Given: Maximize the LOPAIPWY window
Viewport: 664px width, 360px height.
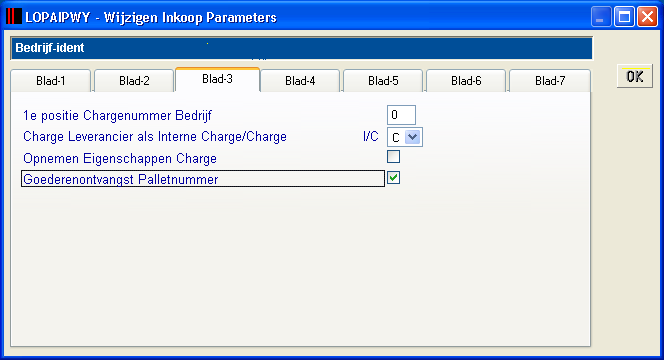Looking at the screenshot, I should tap(624, 17).
